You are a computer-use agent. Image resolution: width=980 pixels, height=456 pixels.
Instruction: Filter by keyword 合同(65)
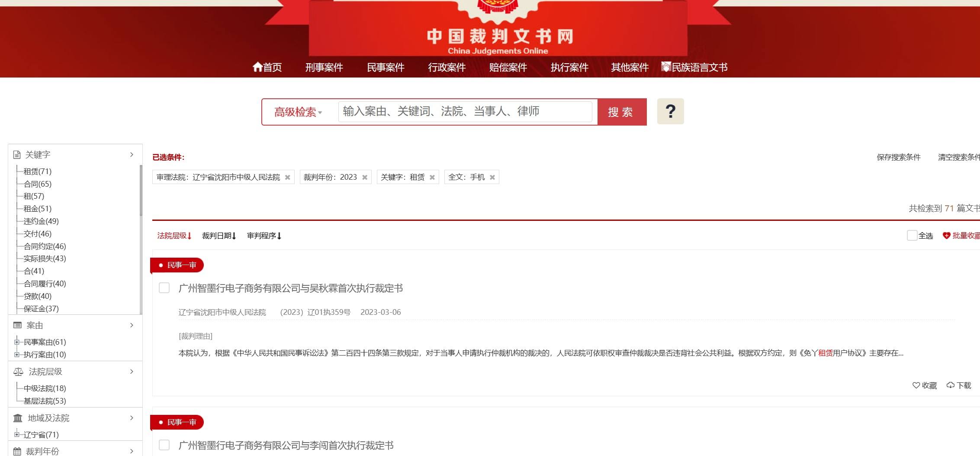pos(38,184)
